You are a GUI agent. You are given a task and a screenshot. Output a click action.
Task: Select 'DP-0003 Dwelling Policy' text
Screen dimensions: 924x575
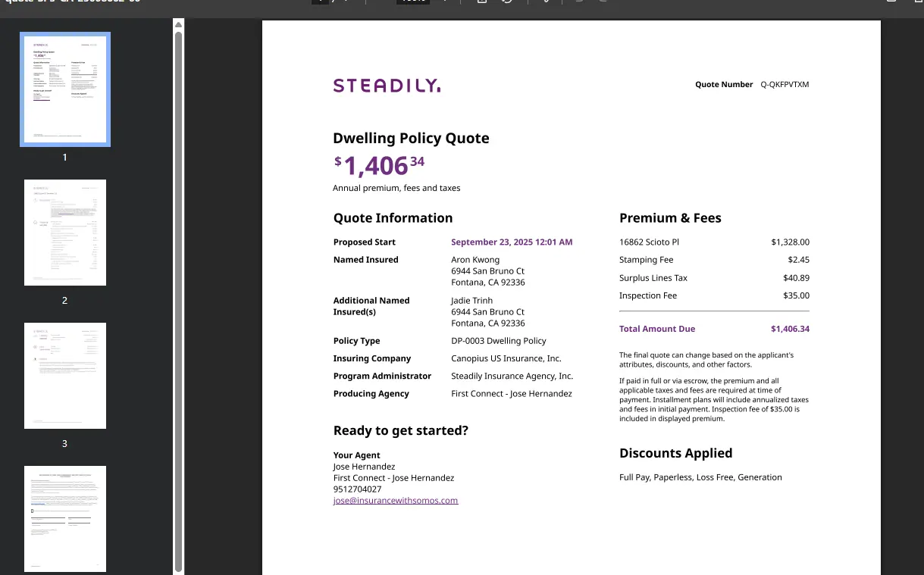tap(499, 341)
